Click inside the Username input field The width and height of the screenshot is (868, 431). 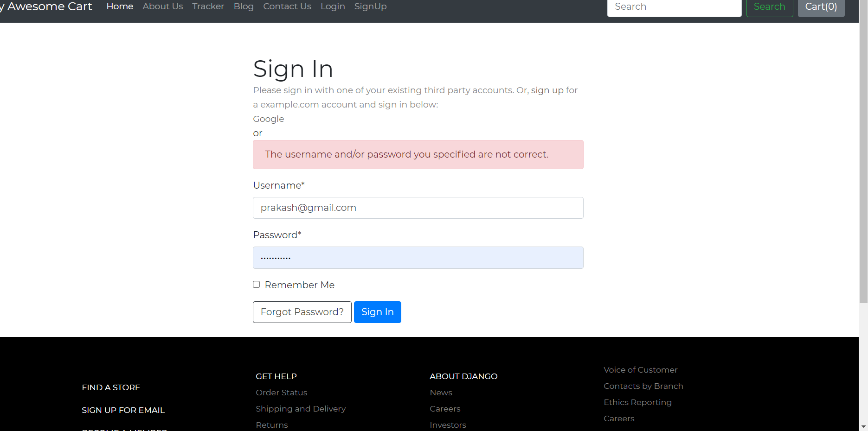point(418,208)
